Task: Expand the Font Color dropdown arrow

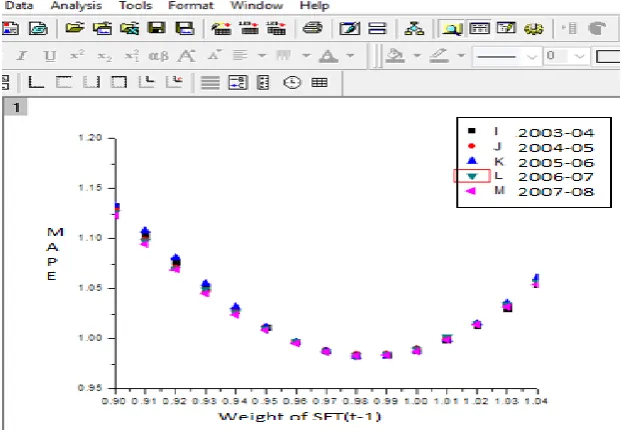Action: coord(350,56)
